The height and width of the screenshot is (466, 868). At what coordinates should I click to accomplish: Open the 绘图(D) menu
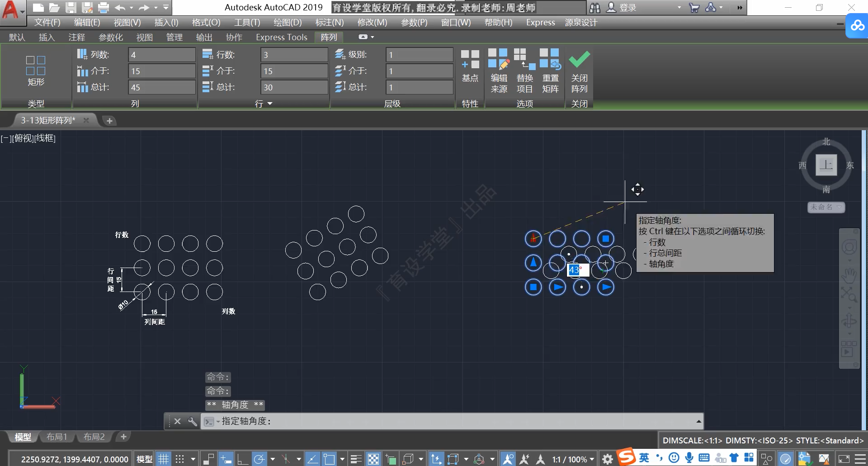(288, 22)
